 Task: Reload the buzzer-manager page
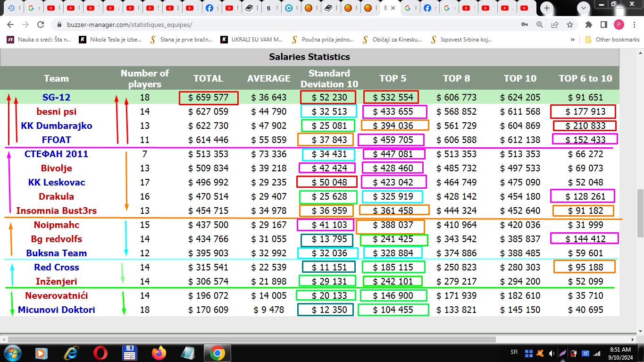(x=41, y=25)
